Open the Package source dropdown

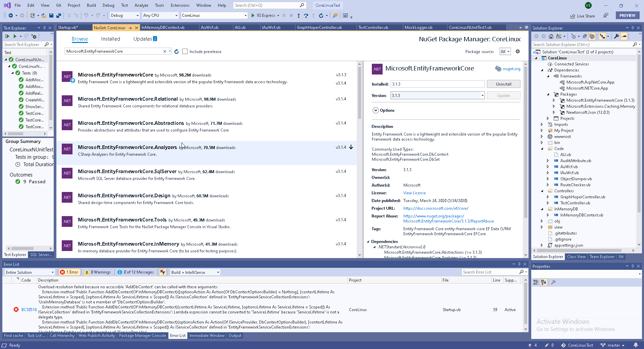(x=505, y=51)
